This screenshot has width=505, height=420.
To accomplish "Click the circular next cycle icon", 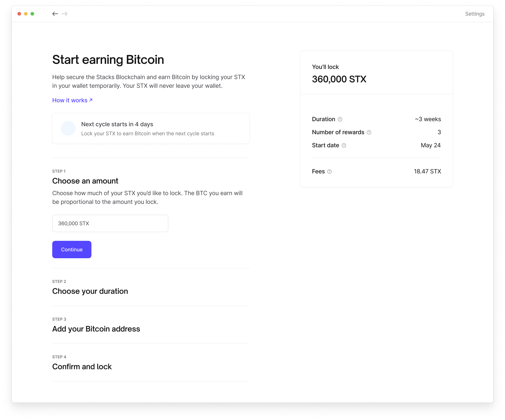I will coord(68,128).
